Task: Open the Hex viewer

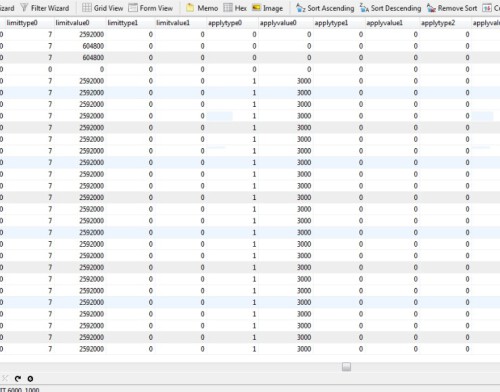Action: click(235, 8)
